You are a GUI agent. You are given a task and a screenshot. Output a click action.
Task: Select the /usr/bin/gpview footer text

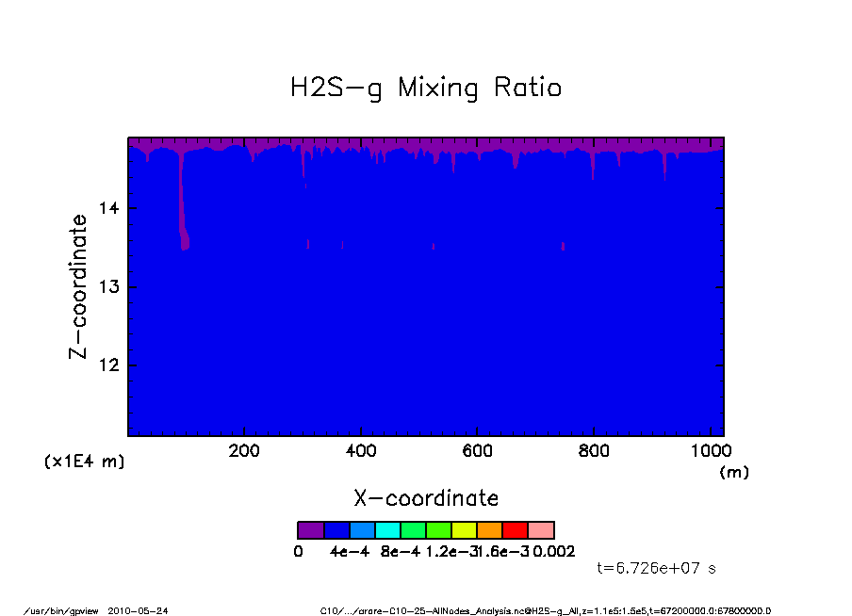94,609
